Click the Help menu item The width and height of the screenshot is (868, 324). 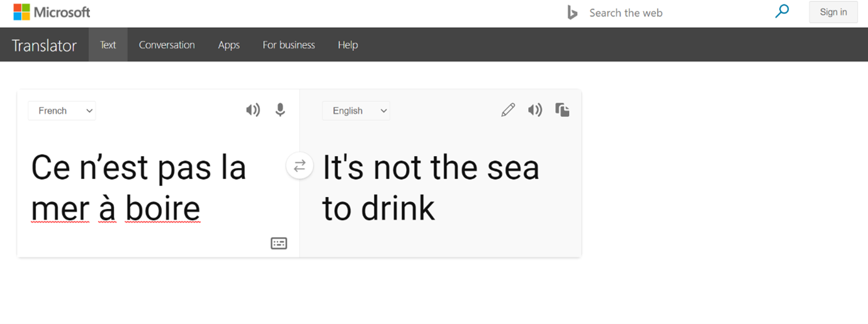pos(347,45)
